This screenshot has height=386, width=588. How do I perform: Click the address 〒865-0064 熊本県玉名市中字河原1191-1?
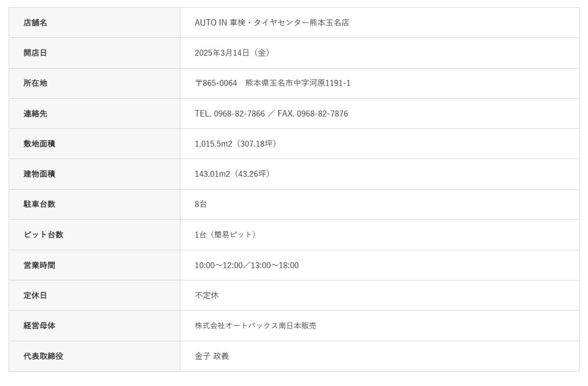(272, 83)
